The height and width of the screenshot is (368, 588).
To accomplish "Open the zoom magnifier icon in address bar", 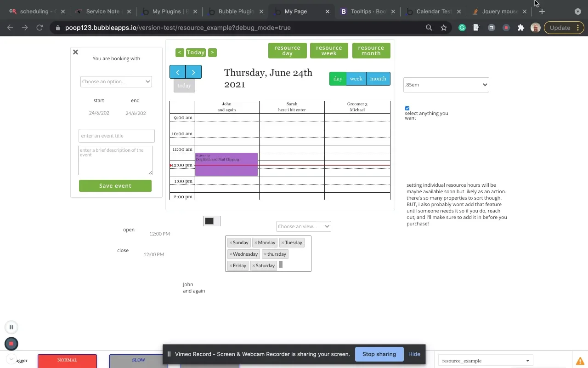I will pyautogui.click(x=429, y=28).
